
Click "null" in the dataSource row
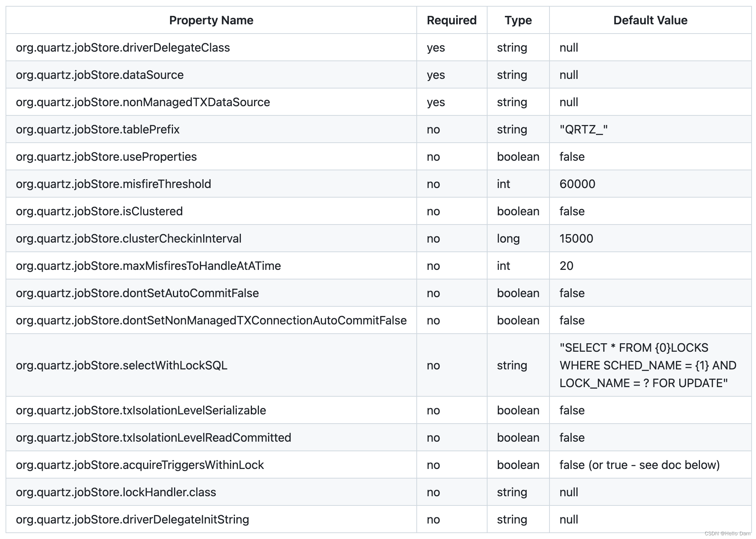click(569, 75)
